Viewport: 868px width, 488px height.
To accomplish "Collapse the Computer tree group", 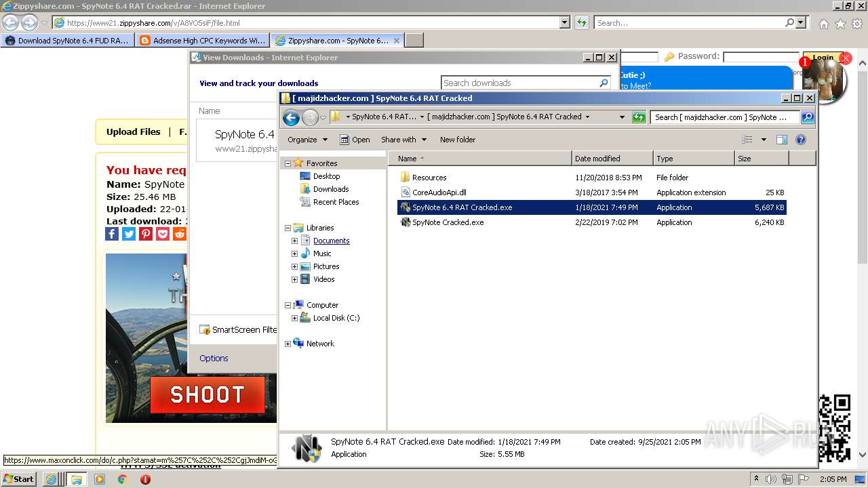I will [288, 305].
